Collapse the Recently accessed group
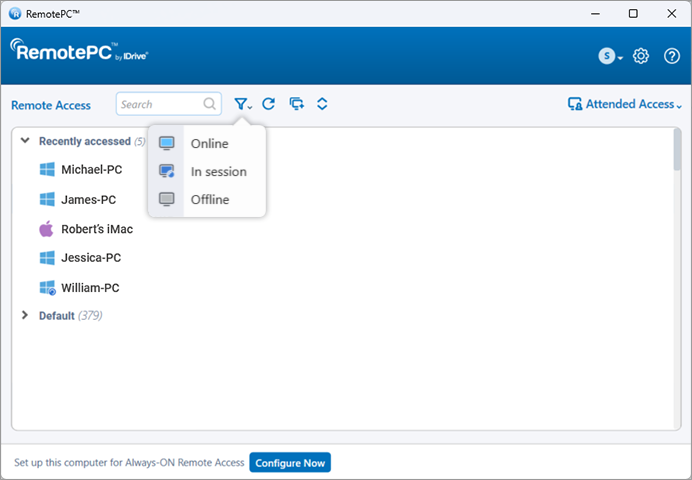This screenshot has height=480, width=692. 25,142
